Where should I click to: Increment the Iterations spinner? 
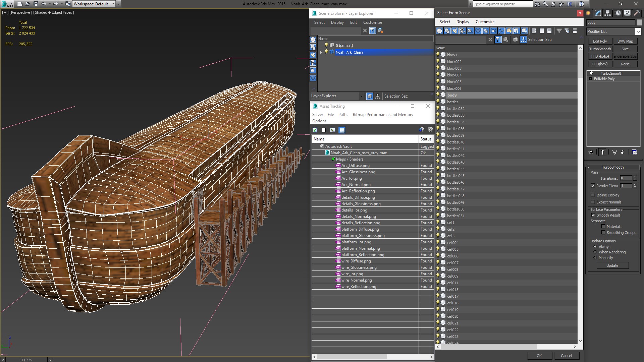tap(635, 177)
